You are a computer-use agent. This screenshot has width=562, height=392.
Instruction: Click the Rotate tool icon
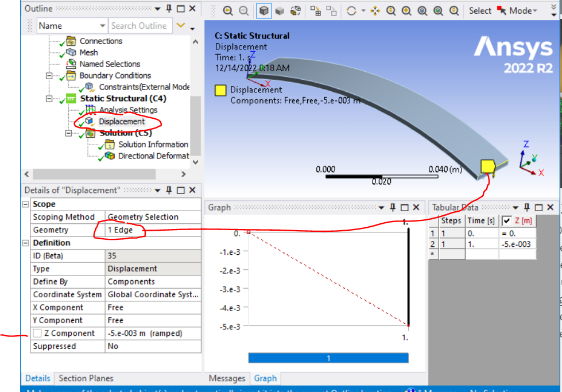click(x=351, y=10)
